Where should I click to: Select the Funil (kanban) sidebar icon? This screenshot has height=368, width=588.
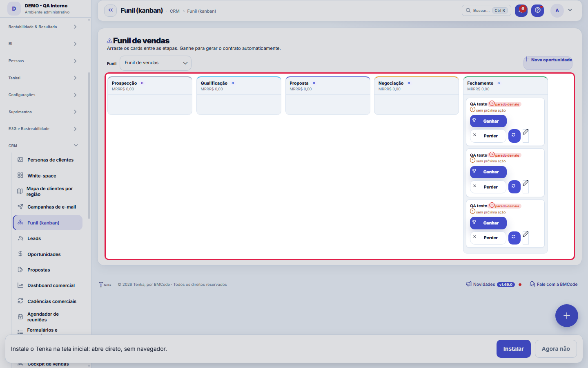pos(20,223)
